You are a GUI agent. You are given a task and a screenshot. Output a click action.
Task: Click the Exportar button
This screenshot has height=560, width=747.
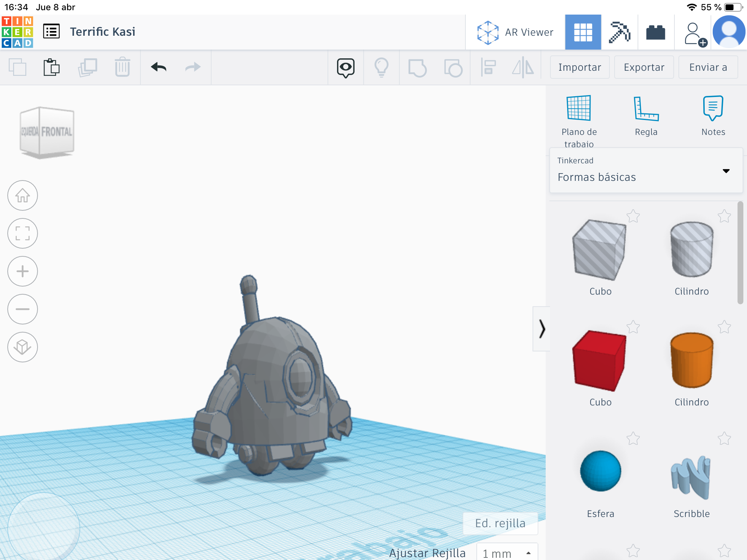644,67
